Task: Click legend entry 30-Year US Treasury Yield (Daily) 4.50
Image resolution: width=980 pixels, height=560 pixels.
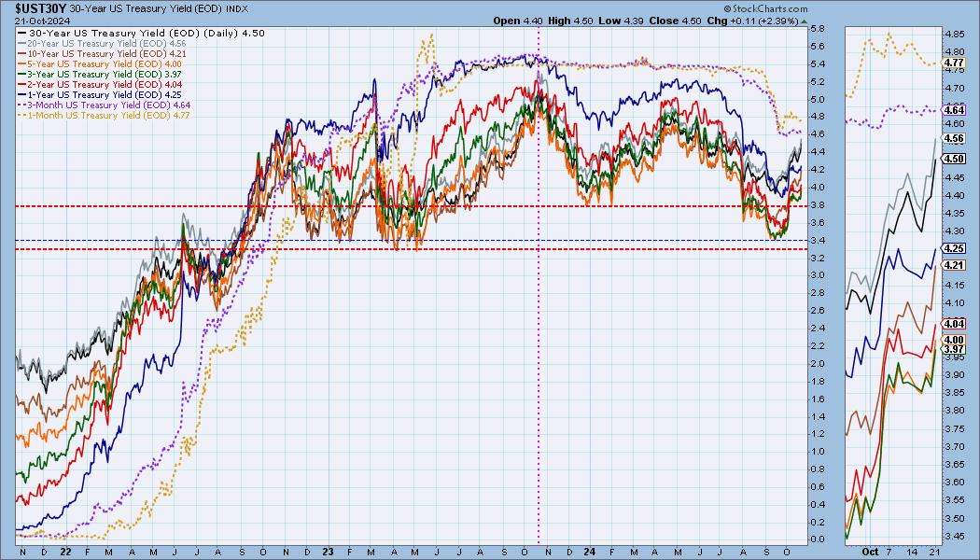Action: tap(142, 33)
